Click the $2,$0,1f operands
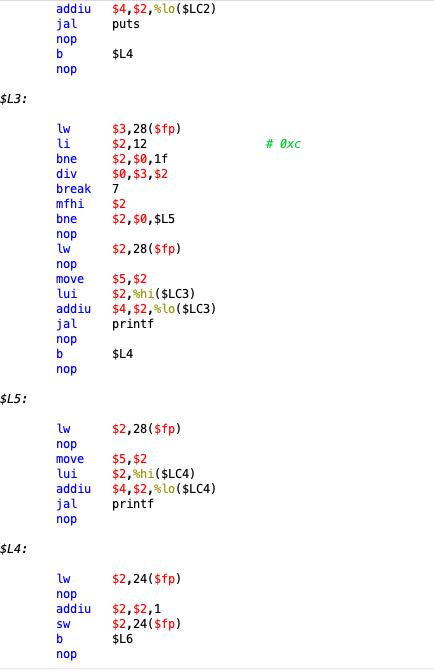 tap(140, 159)
